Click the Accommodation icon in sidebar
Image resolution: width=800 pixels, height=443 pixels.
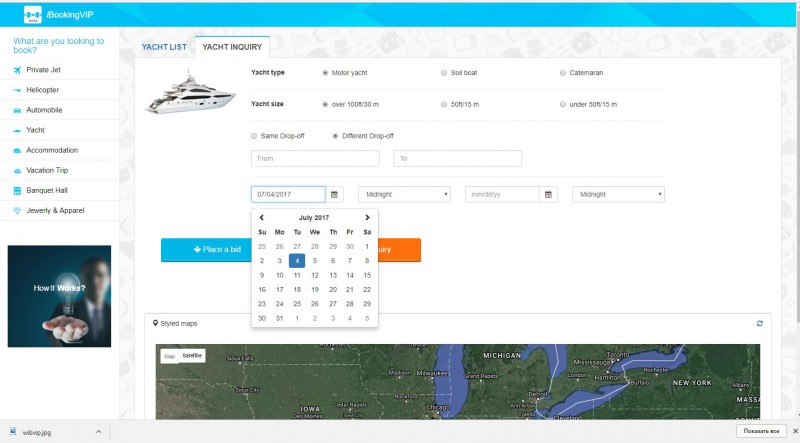click(x=17, y=151)
